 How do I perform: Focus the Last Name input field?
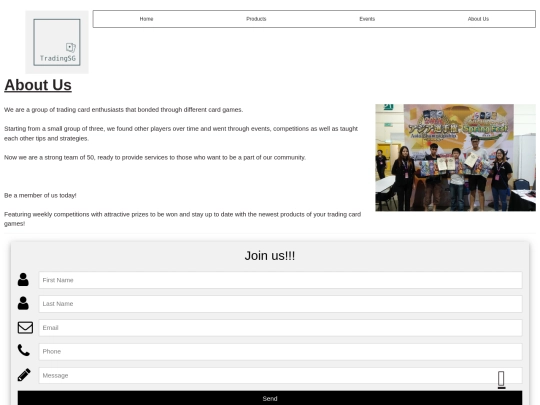(280, 304)
